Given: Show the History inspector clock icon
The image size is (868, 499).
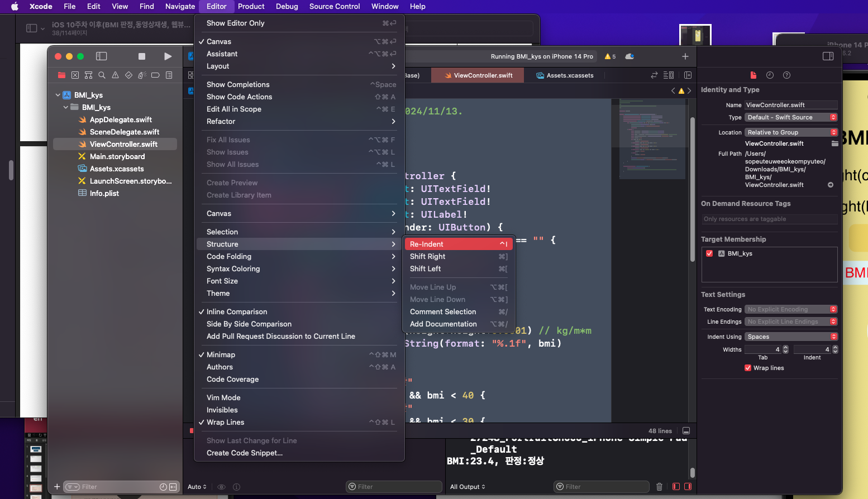Looking at the screenshot, I should pos(770,75).
